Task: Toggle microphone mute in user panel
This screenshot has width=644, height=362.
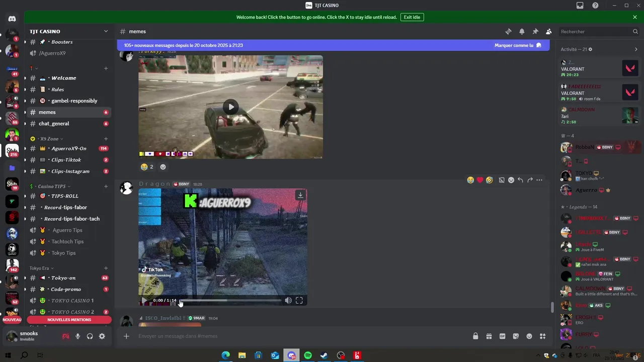Action: [x=77, y=336]
